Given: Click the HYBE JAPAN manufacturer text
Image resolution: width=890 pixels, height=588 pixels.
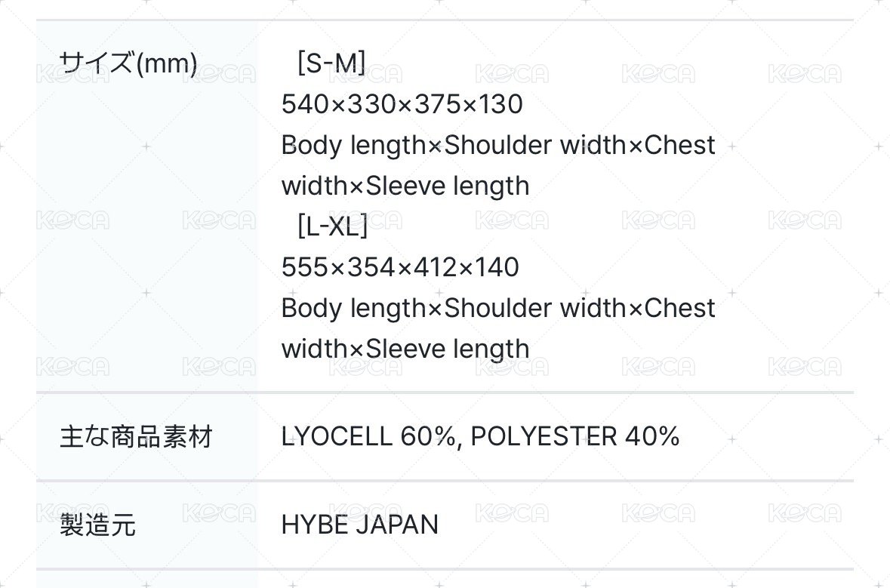Looking at the screenshot, I should tap(359, 525).
